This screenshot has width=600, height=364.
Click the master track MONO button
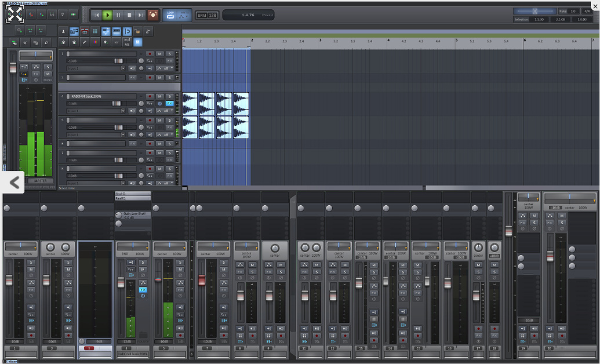pos(48,80)
